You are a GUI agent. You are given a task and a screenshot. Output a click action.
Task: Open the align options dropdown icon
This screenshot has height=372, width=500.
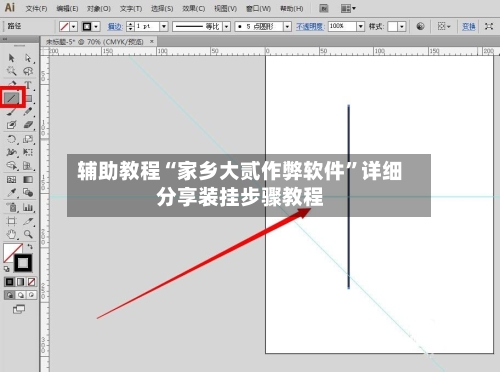click(x=444, y=26)
